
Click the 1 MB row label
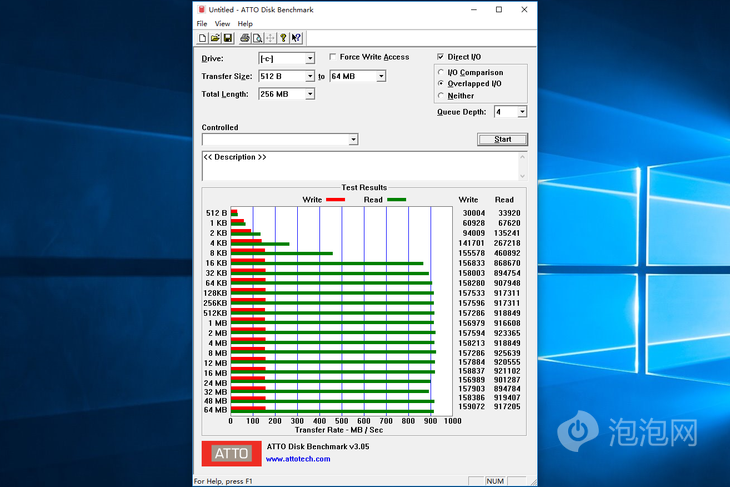(218, 323)
